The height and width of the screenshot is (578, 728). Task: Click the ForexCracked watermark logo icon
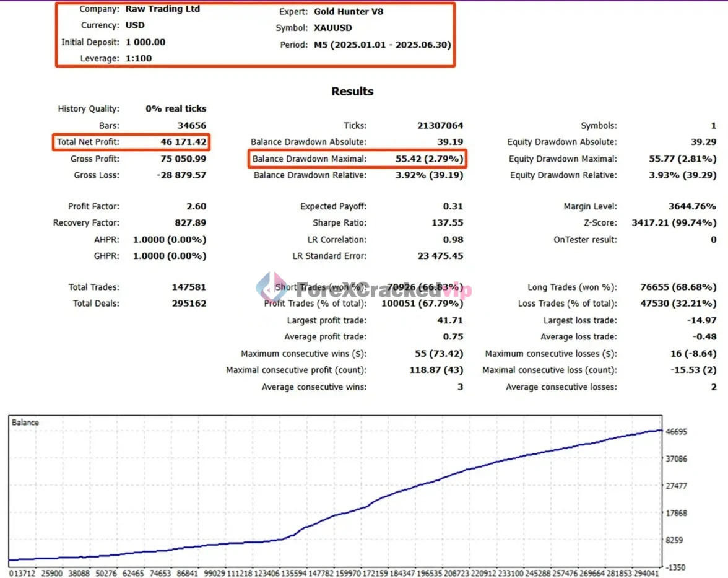(271, 288)
